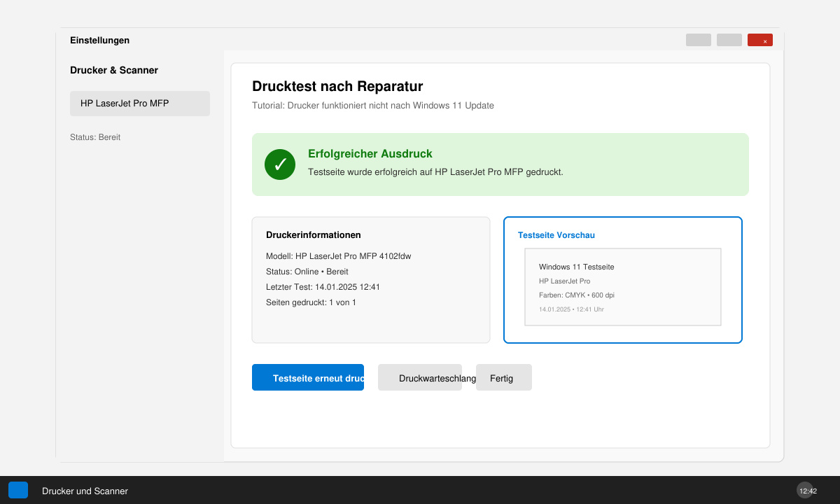Viewport: 840px width, 504px height.
Task: Click the Drucker & Scanner sidebar heading
Action: click(x=114, y=70)
